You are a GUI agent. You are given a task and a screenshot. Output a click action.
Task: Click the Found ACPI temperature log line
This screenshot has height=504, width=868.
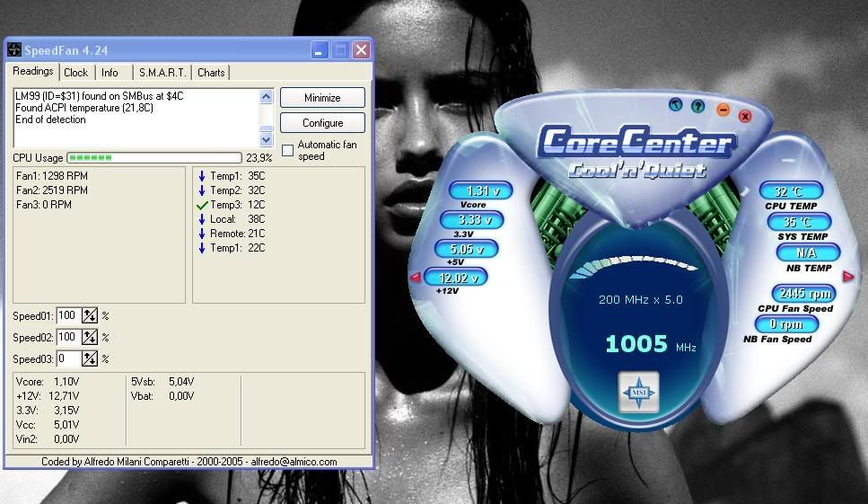click(x=84, y=108)
